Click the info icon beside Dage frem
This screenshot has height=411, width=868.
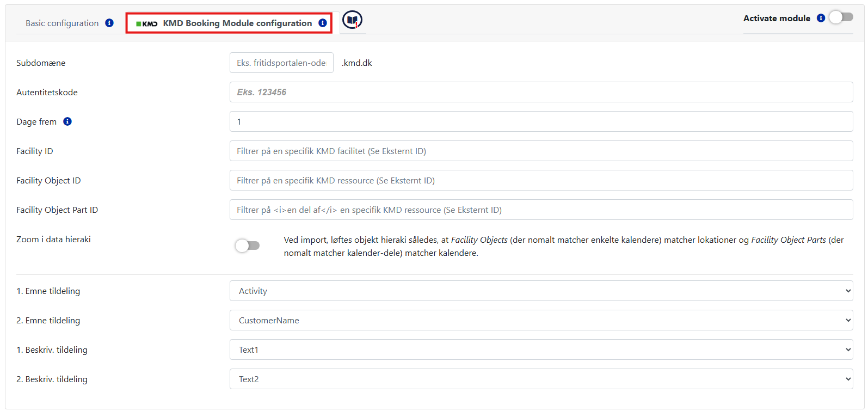(x=67, y=121)
